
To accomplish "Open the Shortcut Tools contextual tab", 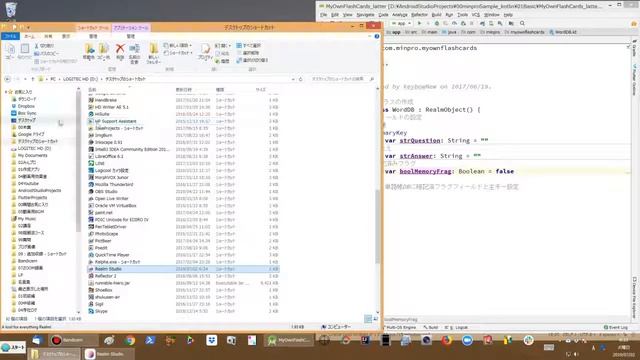I will point(93,28).
